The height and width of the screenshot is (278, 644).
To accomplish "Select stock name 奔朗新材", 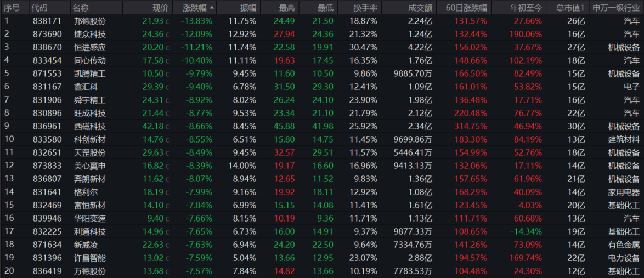I will [x=90, y=179].
